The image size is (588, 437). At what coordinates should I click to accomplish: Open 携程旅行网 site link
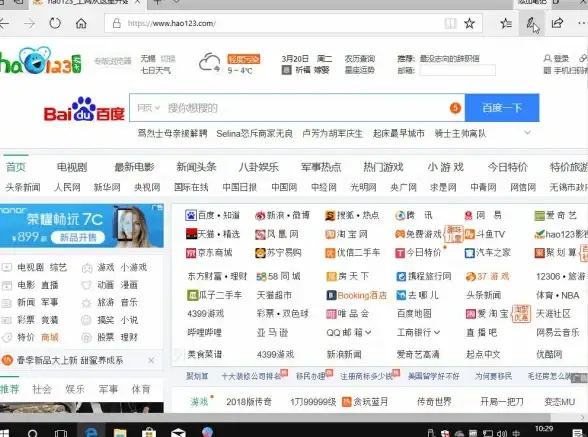[424, 276]
